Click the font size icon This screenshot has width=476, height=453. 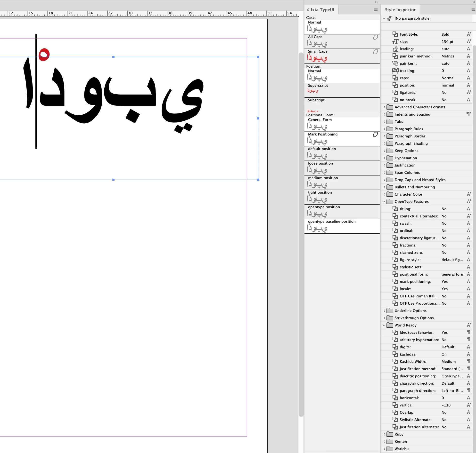click(395, 42)
